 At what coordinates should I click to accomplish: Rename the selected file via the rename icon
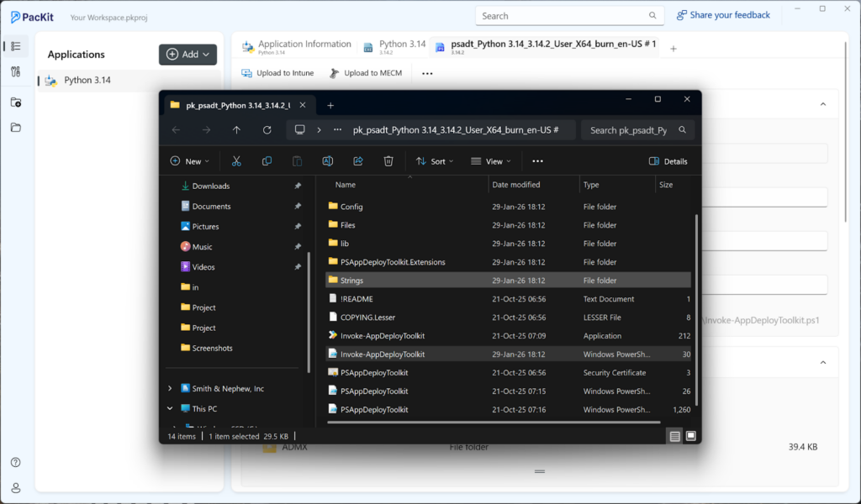(x=327, y=160)
